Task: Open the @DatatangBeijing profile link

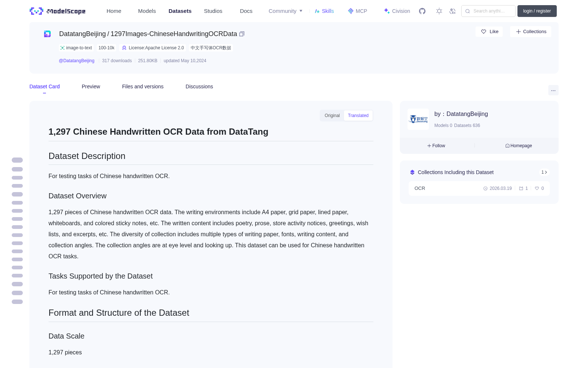Action: 76,61
